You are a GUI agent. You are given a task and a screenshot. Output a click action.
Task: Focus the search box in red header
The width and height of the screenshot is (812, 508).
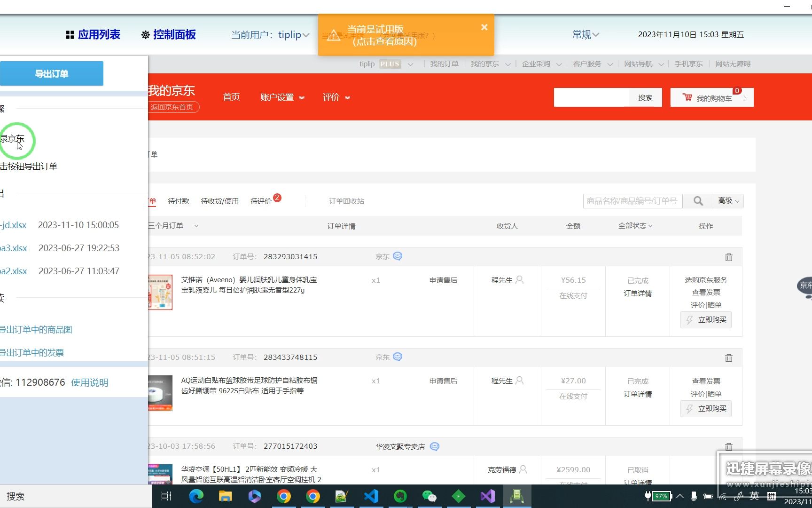click(592, 97)
